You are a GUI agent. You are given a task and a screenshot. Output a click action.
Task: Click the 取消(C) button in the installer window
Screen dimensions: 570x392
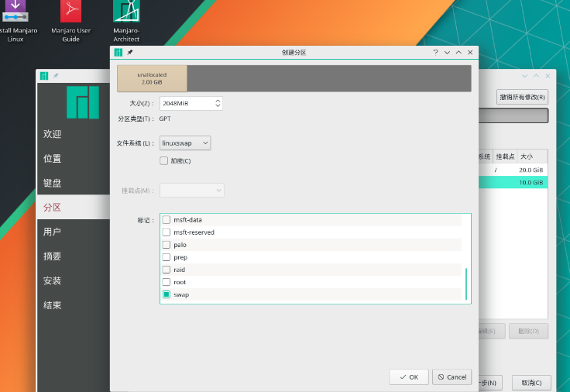click(531, 383)
